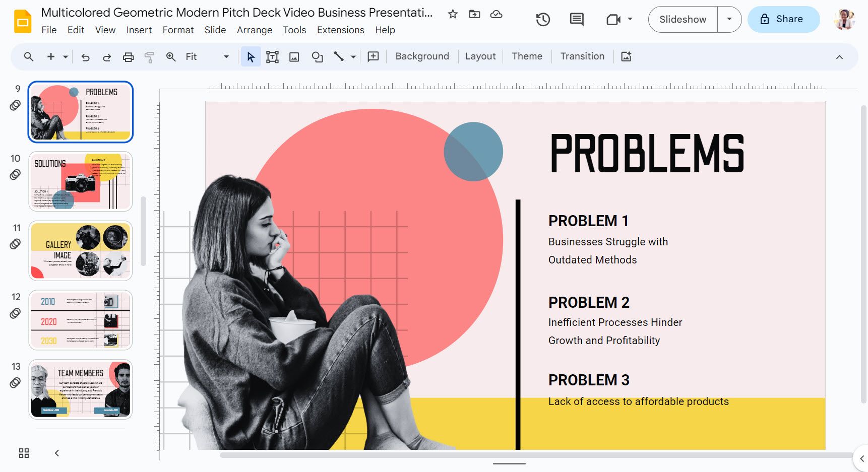Click the Transition button
The height and width of the screenshot is (472, 868).
582,56
